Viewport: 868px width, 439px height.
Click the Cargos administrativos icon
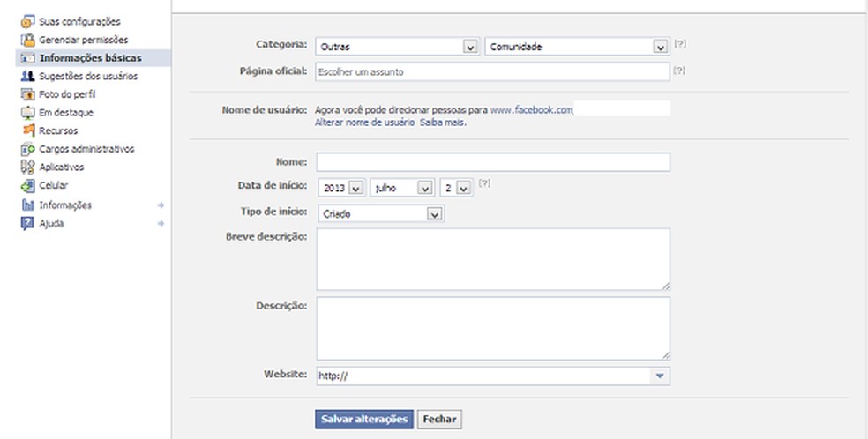pos(27,149)
